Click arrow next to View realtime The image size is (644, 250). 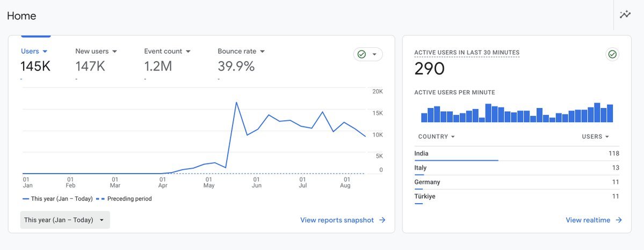point(619,220)
